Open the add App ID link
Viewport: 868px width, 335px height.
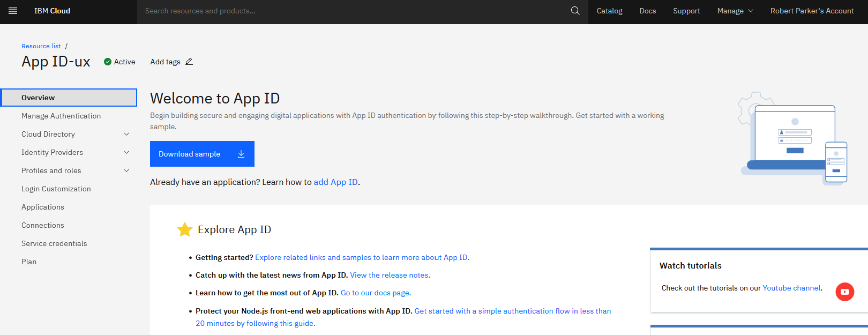(x=335, y=182)
